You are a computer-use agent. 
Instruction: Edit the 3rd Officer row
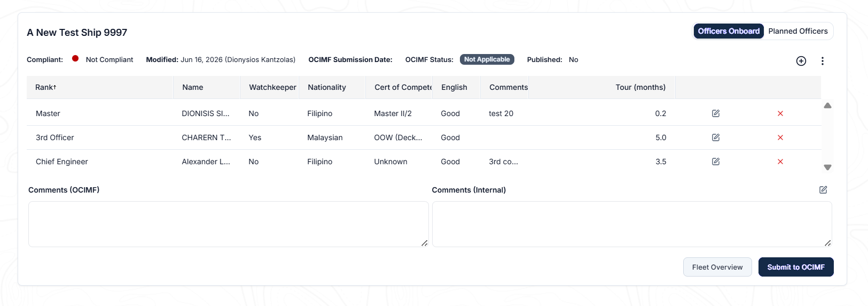716,137
